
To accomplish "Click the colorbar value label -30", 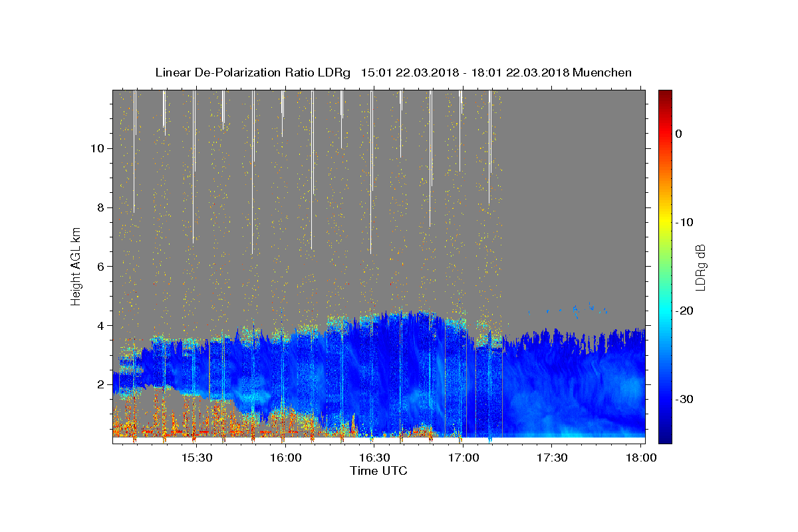I will [683, 399].
